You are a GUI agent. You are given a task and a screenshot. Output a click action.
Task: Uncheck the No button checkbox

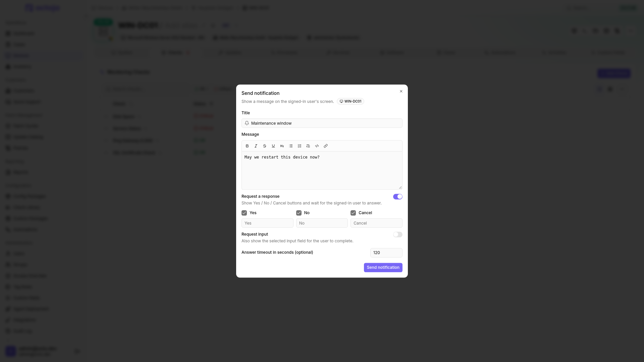[x=299, y=213]
